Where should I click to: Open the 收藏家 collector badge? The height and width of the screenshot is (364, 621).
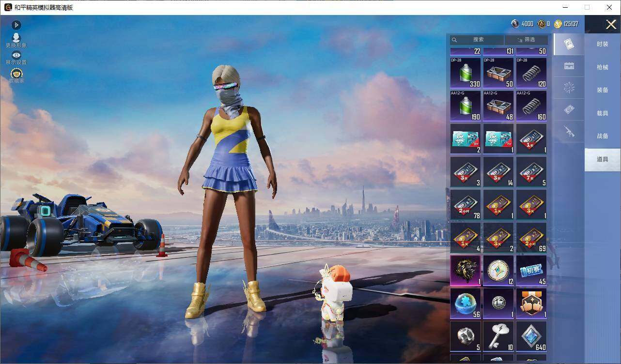(x=16, y=76)
